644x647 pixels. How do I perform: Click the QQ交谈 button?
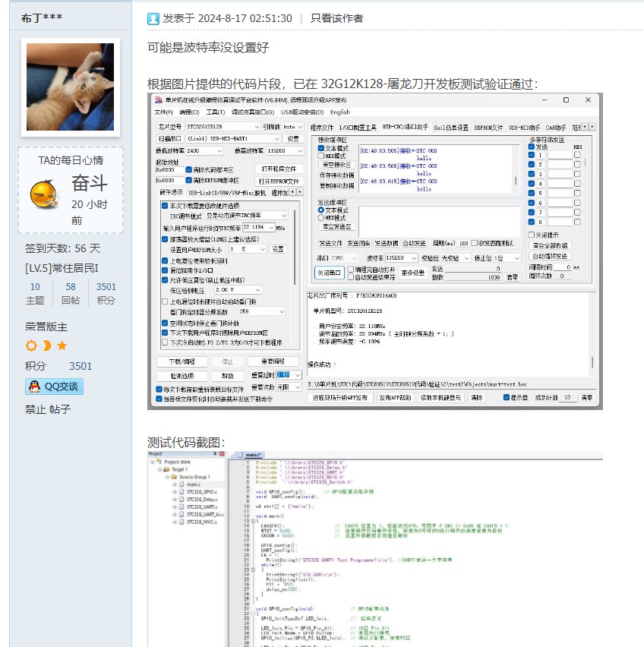[54, 387]
